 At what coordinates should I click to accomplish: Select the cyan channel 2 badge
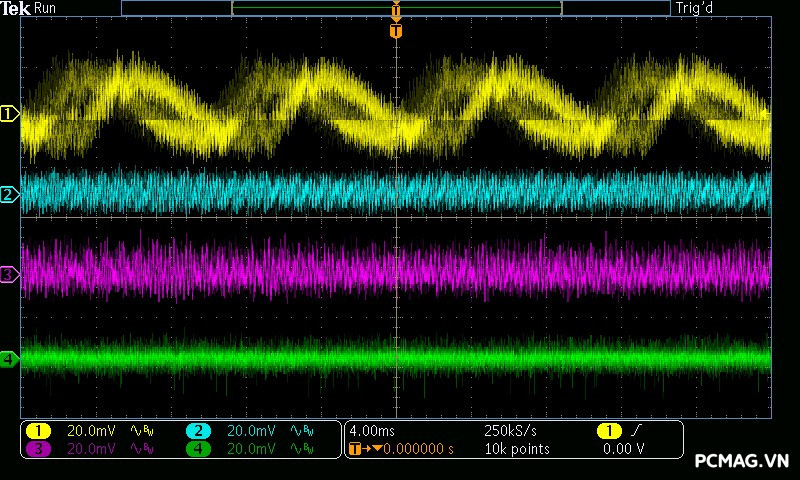pyautogui.click(x=198, y=430)
